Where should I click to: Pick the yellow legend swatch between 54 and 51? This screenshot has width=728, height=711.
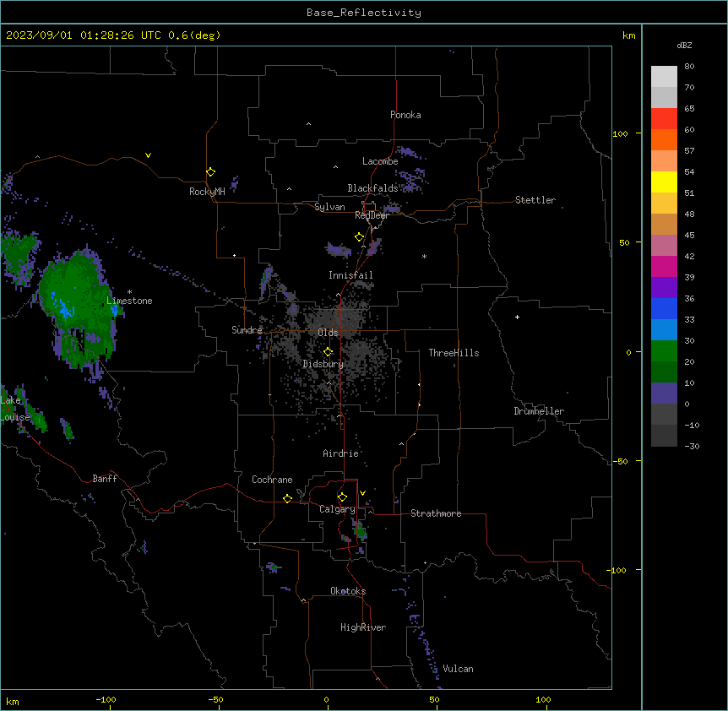(x=664, y=182)
